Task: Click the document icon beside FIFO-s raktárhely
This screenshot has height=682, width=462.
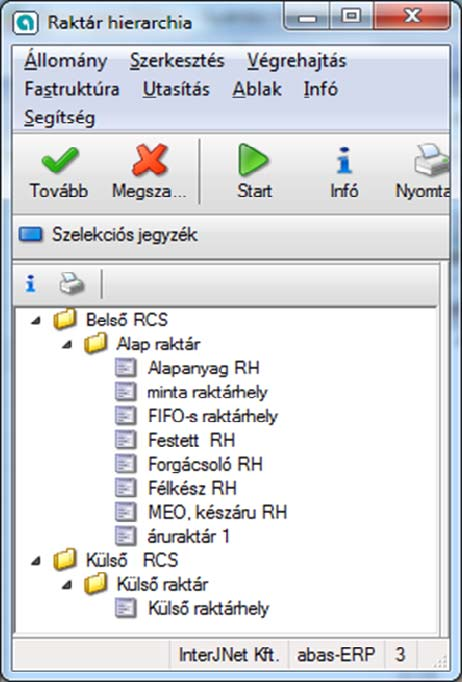Action: pyautogui.click(x=126, y=416)
